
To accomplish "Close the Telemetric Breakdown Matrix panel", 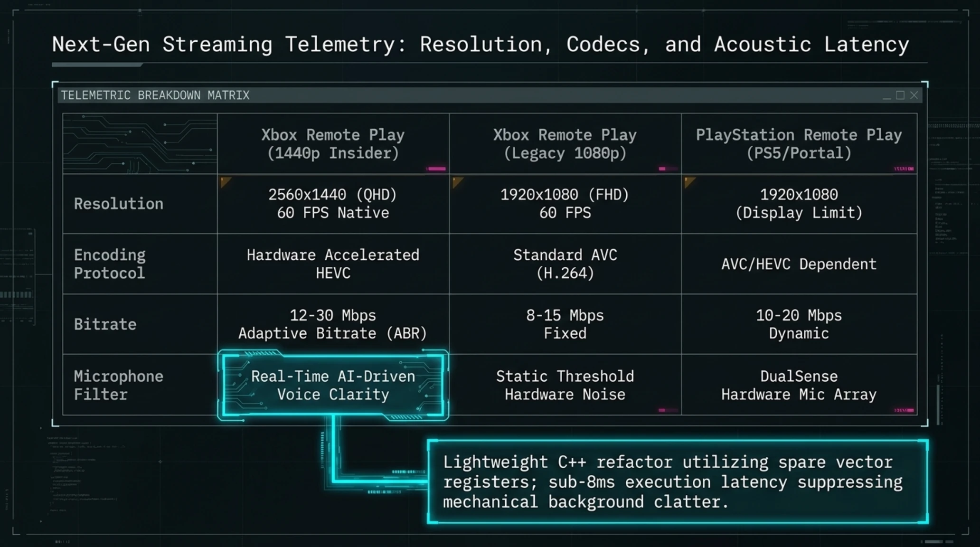I will 914,95.
